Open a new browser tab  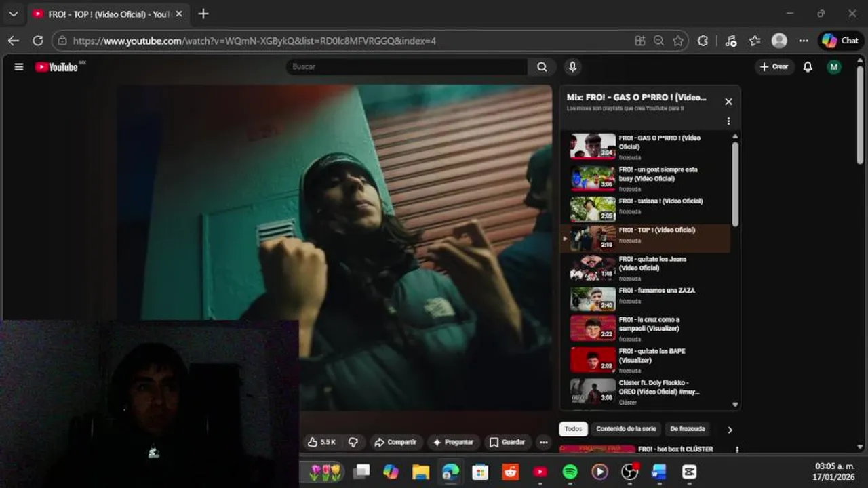tap(203, 14)
